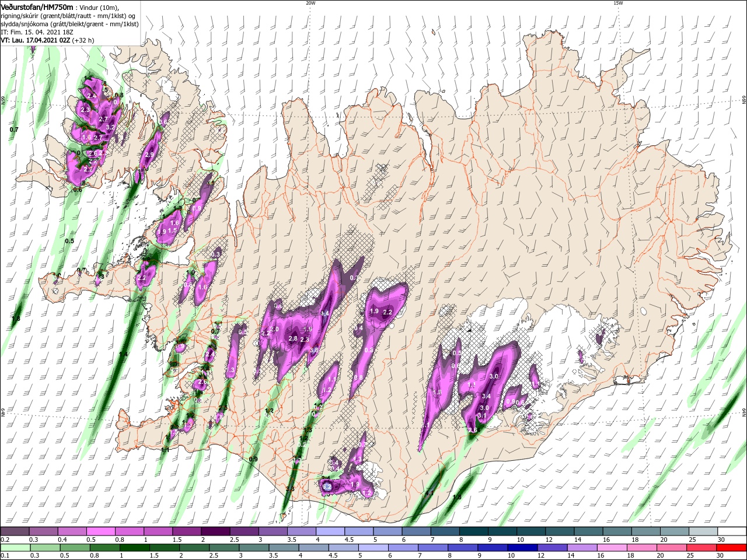The image size is (747, 560).
Task: Click the 15W longitude label at the top
Action: pos(617,3)
